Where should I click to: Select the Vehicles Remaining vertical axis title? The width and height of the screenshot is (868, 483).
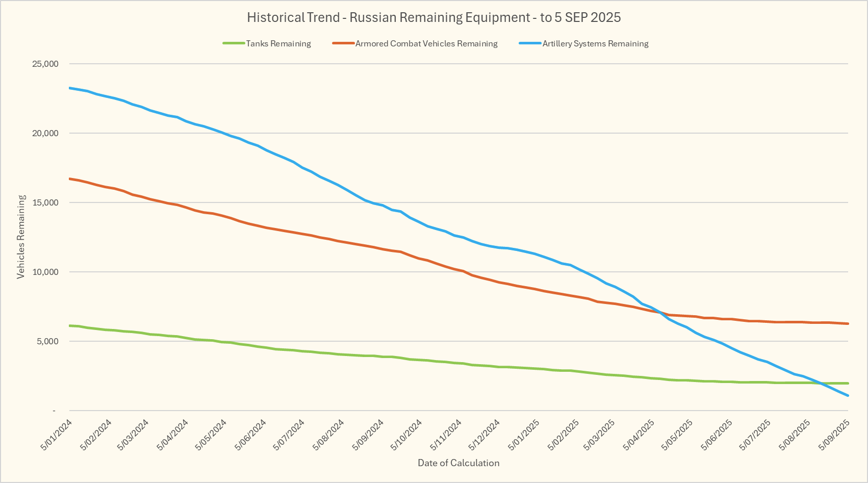pos(21,237)
